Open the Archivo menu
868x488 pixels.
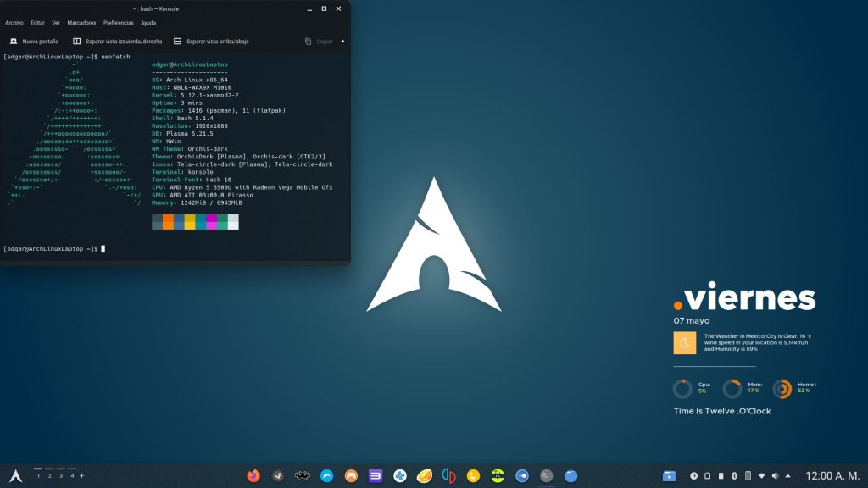click(x=14, y=23)
